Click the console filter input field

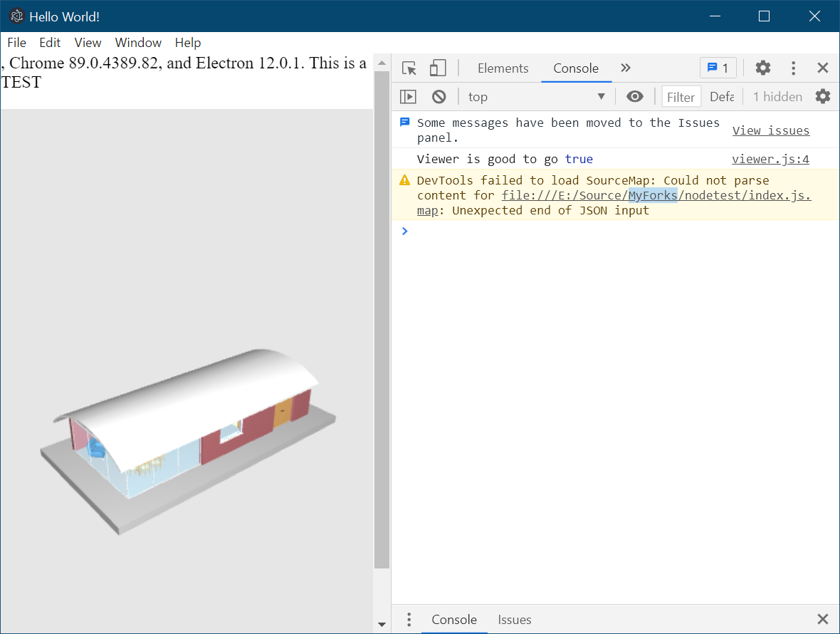681,96
